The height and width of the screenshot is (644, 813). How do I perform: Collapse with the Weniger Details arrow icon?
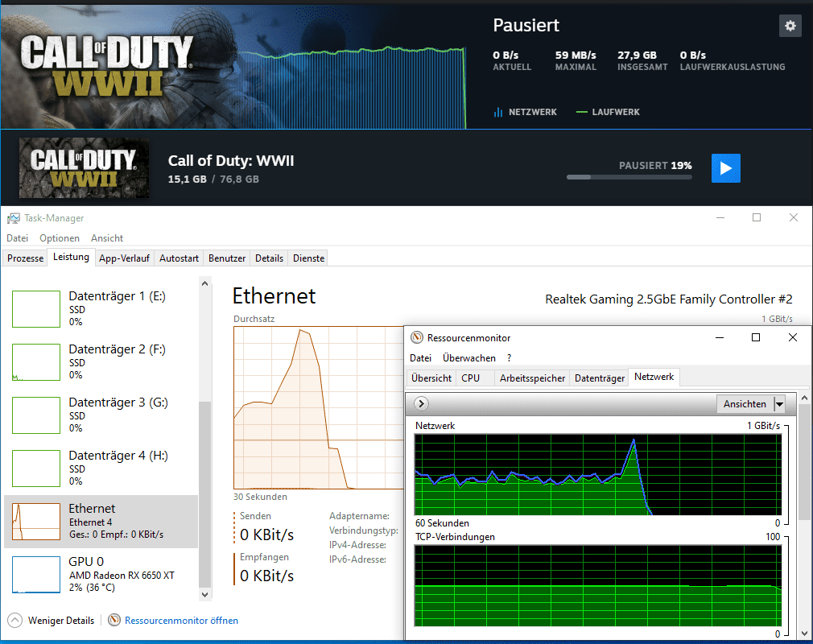[x=15, y=620]
